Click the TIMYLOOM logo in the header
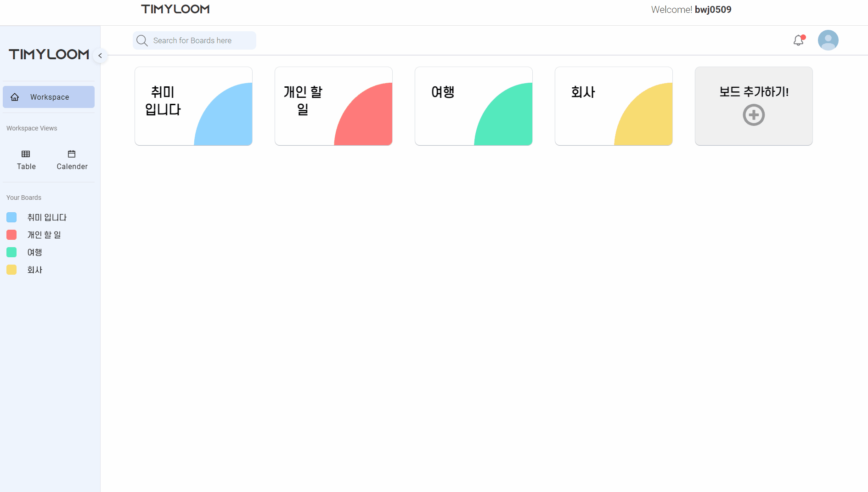This screenshot has width=868, height=492. (x=175, y=9)
